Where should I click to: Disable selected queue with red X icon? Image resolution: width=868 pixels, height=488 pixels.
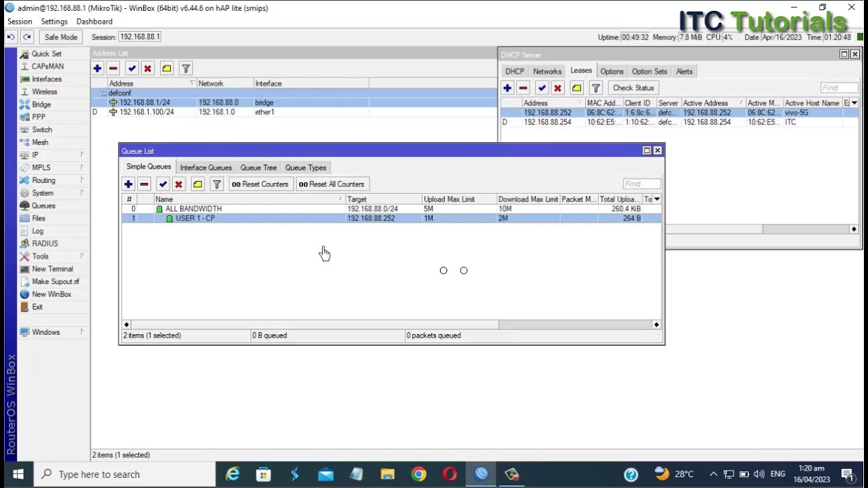(179, 184)
